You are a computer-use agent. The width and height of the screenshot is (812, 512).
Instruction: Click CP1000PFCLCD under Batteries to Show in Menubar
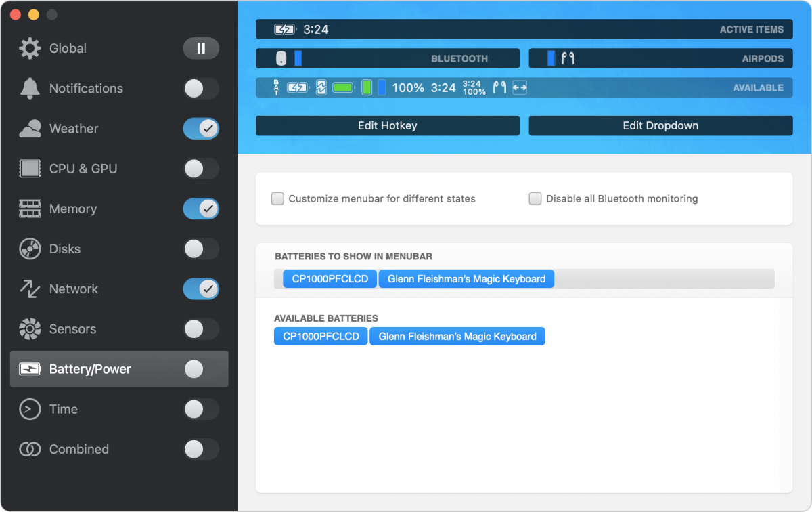click(x=330, y=278)
